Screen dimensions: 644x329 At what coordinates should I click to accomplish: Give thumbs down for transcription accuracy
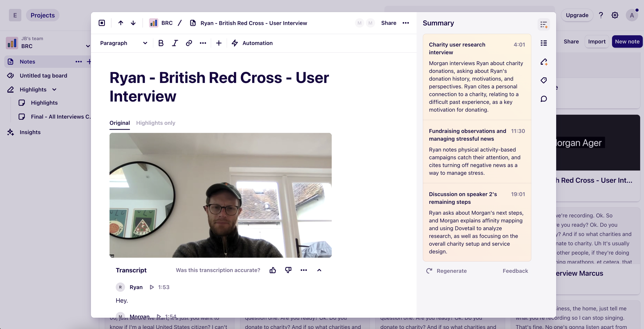[288, 270]
